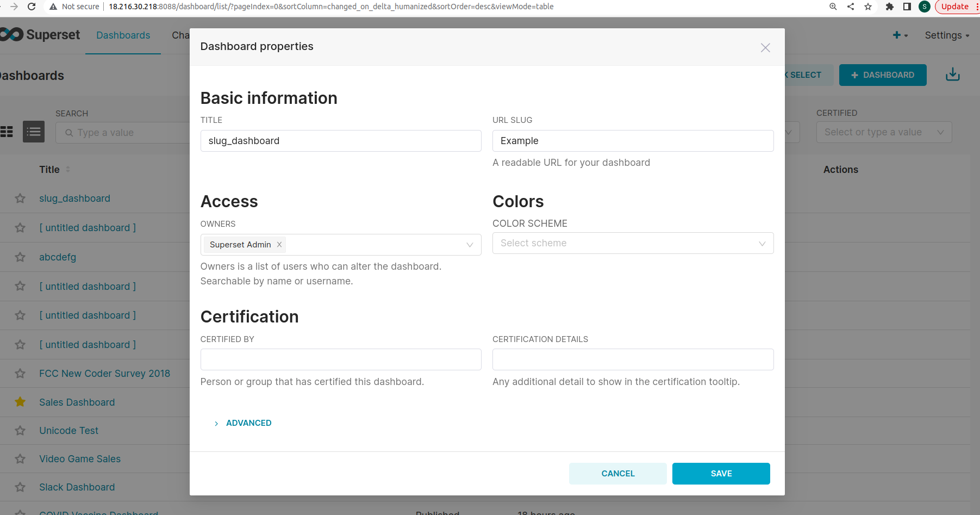Click the Certified By input field
980x515 pixels.
coord(341,359)
